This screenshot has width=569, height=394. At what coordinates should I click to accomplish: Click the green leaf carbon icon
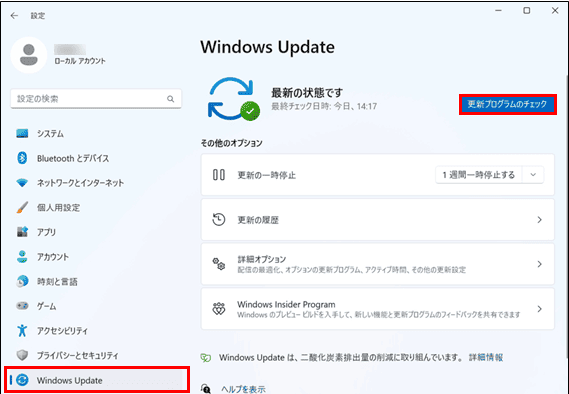coord(206,358)
